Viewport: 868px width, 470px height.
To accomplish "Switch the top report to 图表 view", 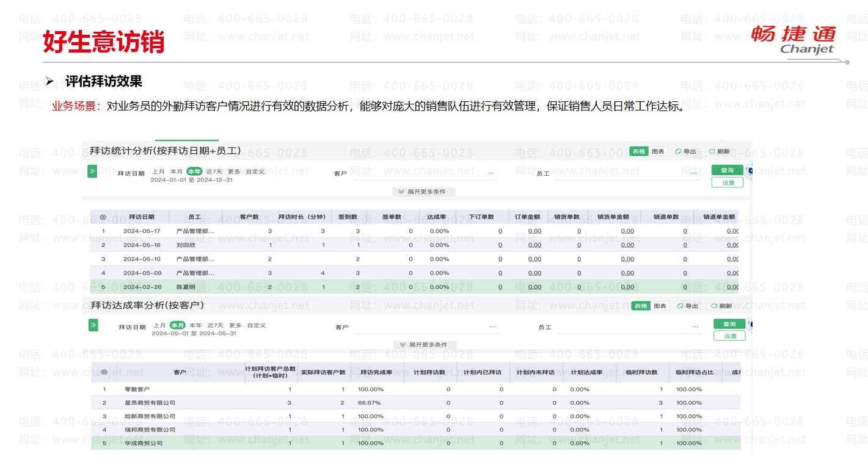I will [658, 151].
